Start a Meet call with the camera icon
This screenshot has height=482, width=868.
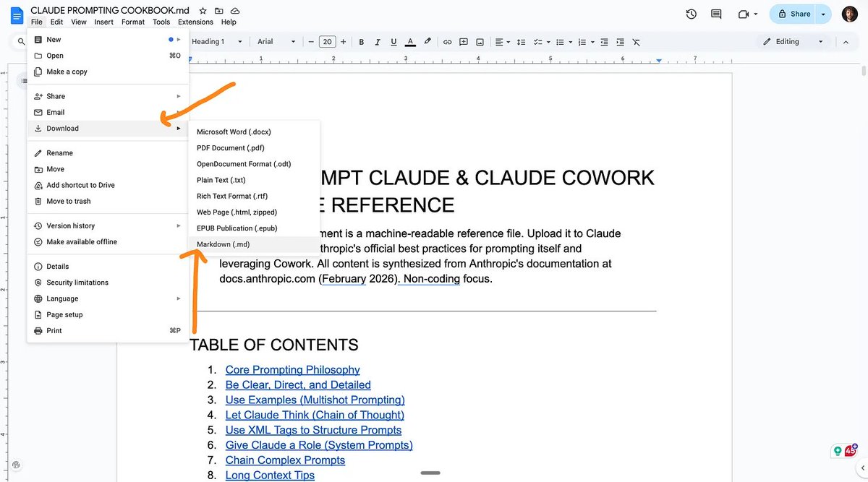click(x=743, y=14)
